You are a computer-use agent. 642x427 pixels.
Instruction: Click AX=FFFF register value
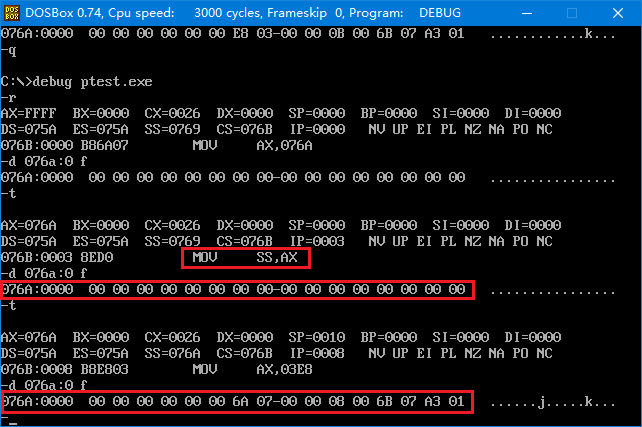click(x=29, y=113)
